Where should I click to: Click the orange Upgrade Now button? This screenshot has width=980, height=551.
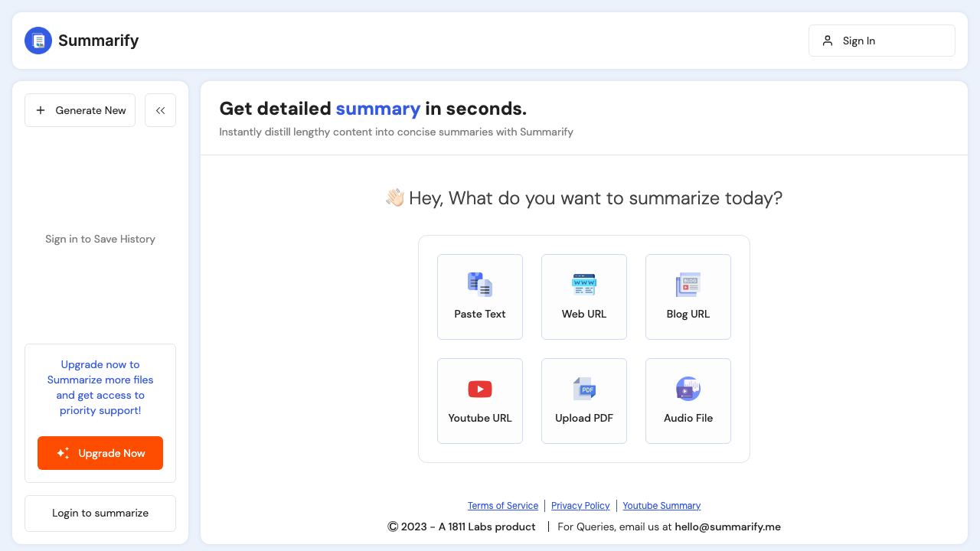(x=100, y=453)
